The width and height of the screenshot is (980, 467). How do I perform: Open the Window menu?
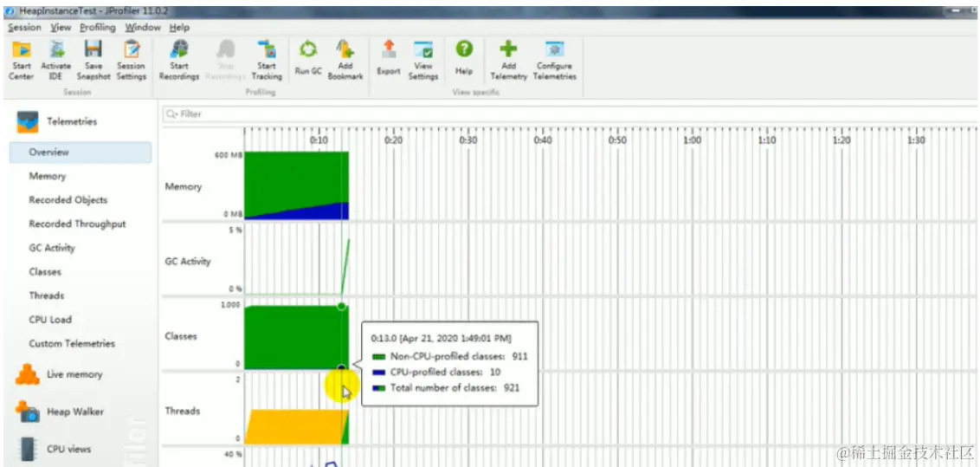point(143,28)
